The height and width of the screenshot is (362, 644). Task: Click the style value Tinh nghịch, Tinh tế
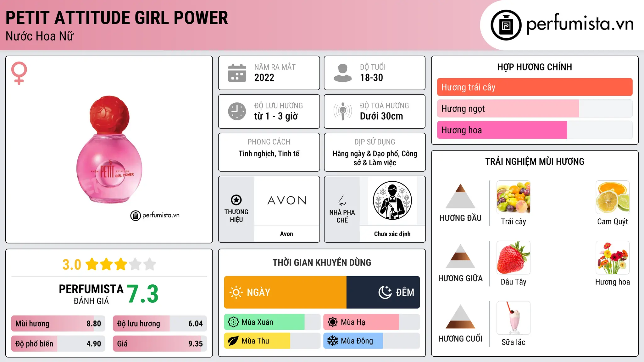tap(269, 154)
